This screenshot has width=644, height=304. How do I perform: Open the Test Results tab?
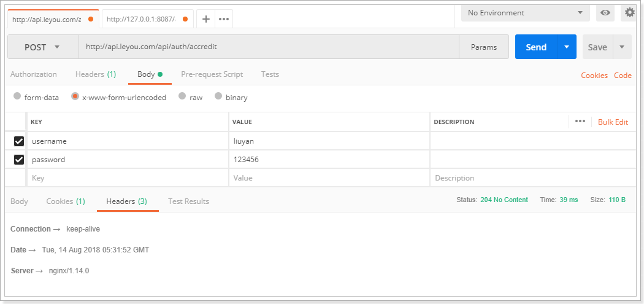[188, 201]
